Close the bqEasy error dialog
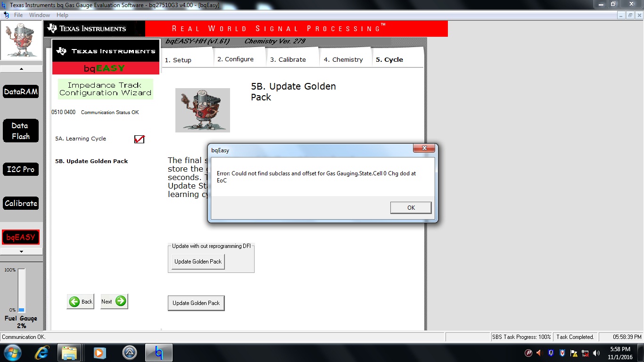 [424, 148]
